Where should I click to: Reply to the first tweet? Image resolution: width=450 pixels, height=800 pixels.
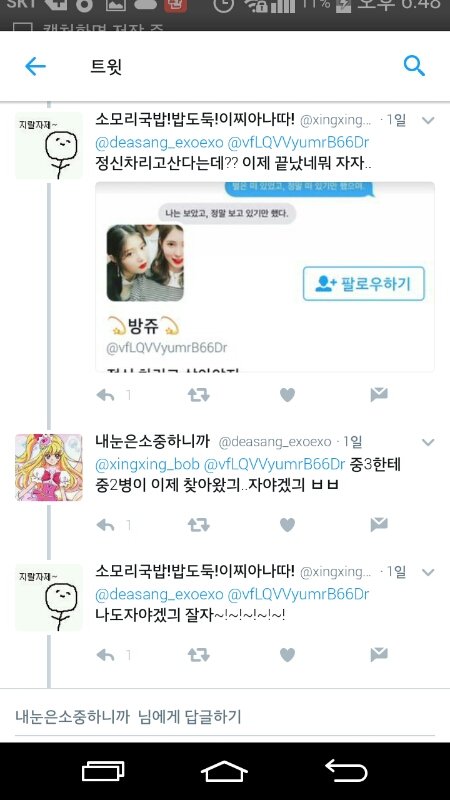point(105,395)
